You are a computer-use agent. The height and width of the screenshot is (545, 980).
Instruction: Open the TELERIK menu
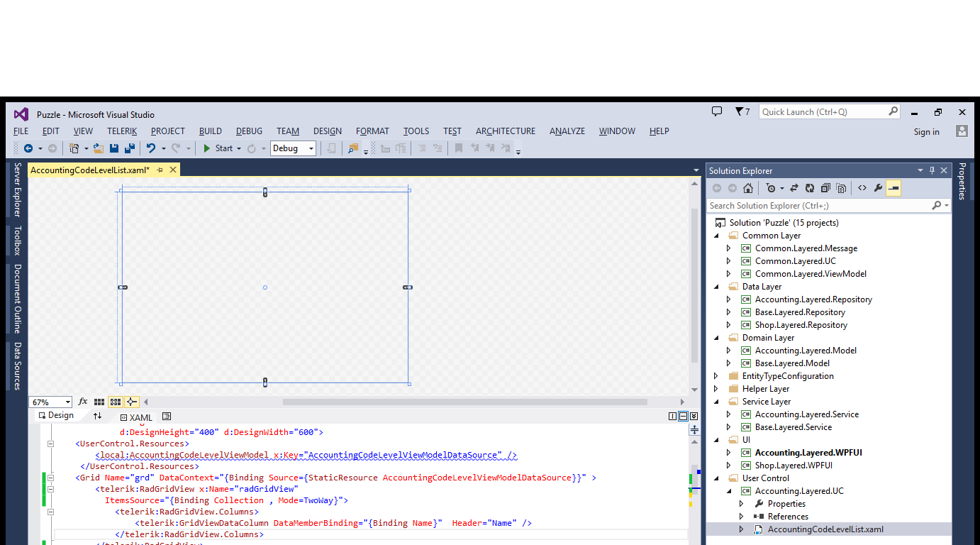(122, 131)
